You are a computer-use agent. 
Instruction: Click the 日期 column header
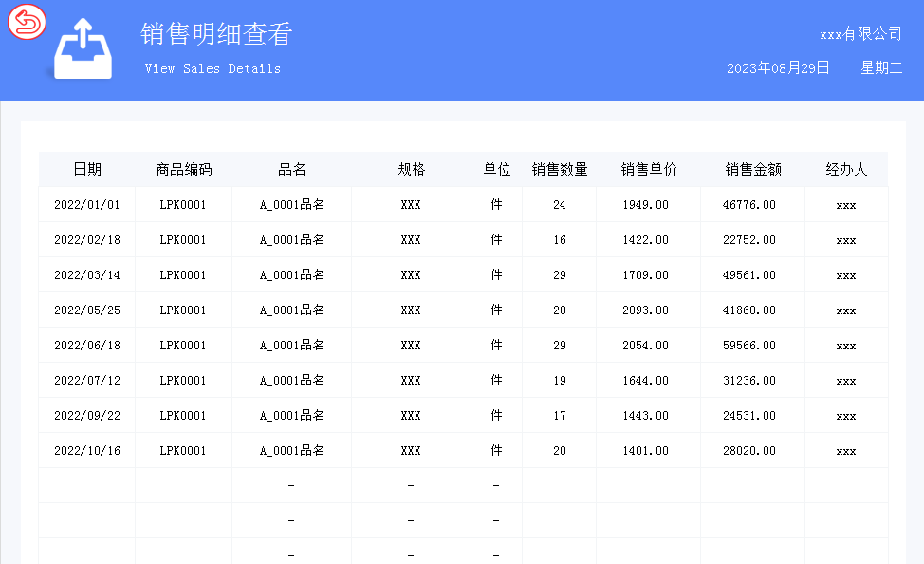pyautogui.click(x=87, y=170)
